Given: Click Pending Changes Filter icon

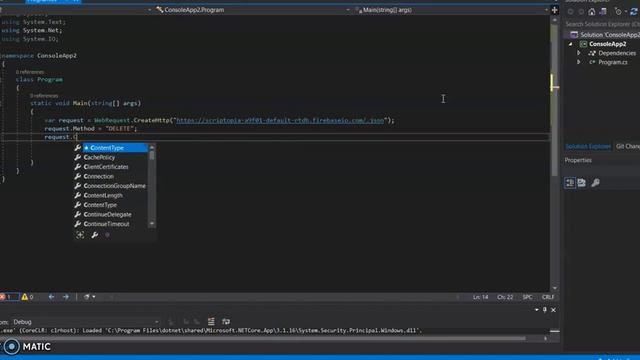Looking at the screenshot, I should (619, 12).
